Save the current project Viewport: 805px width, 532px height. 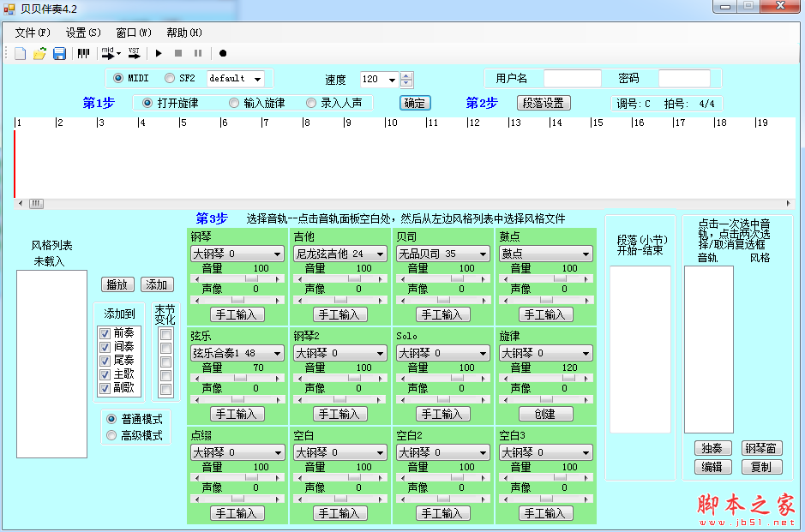(58, 53)
